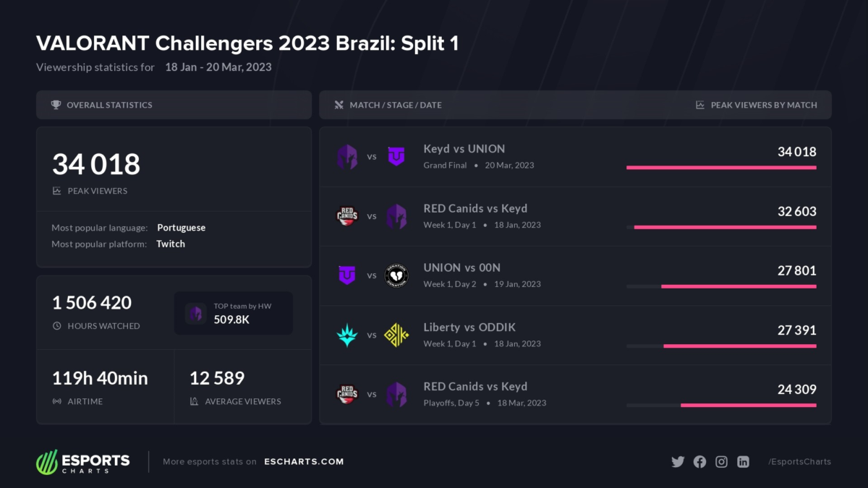Select the Match / Stage / Date header
The height and width of the screenshot is (488, 868).
[395, 105]
